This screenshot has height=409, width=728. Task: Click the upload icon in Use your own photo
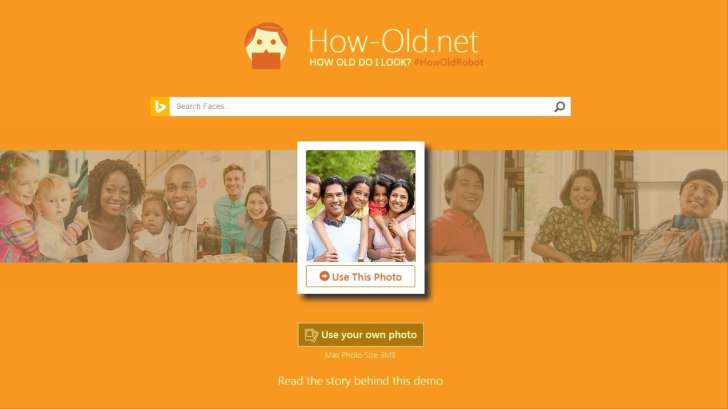click(311, 335)
